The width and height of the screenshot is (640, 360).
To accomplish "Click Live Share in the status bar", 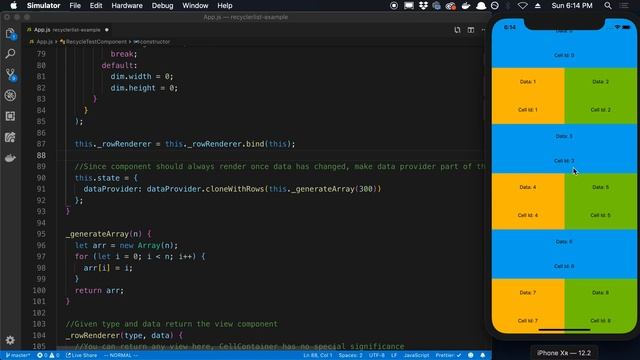I will point(82,356).
